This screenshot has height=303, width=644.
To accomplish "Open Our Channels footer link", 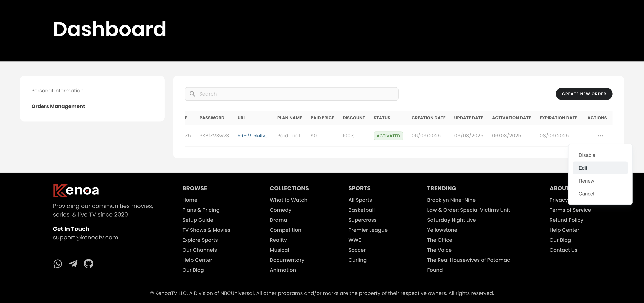I will pyautogui.click(x=199, y=250).
